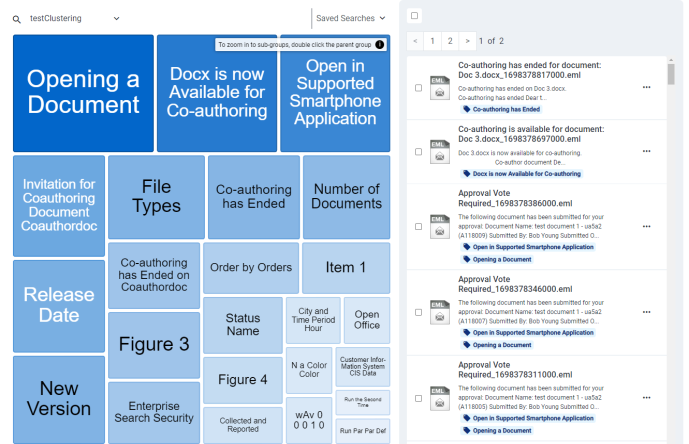Select checkbox for Approval Vote Required_1698378386000.eml

418,226
